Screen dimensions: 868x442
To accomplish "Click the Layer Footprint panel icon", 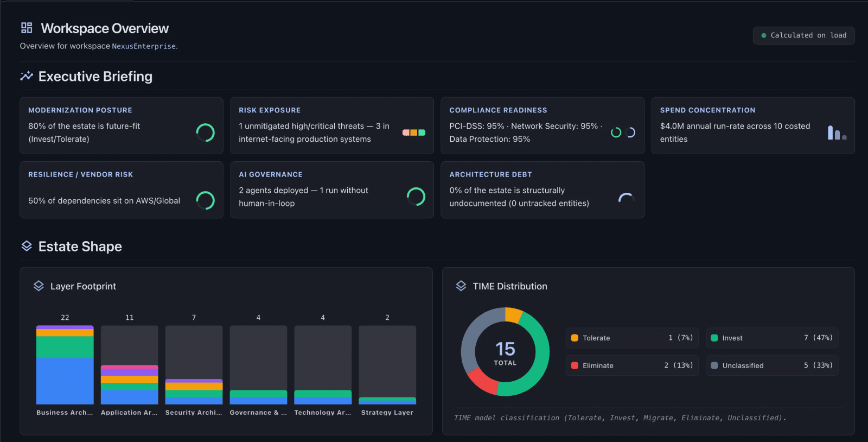I will (x=39, y=286).
